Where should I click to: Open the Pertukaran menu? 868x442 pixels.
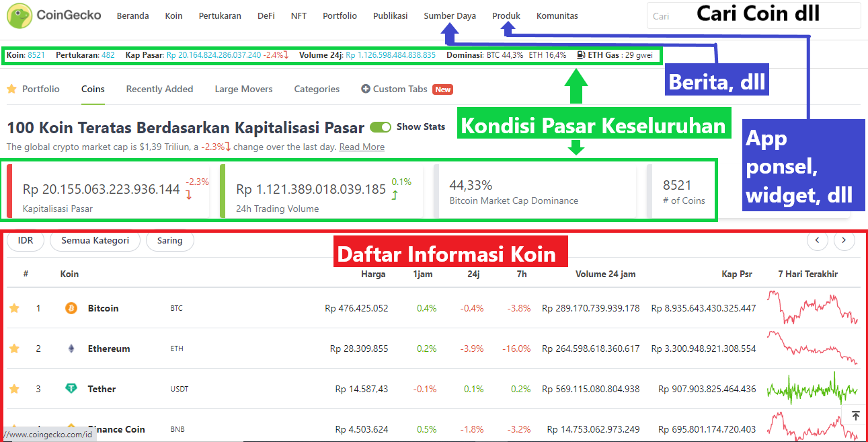point(220,15)
